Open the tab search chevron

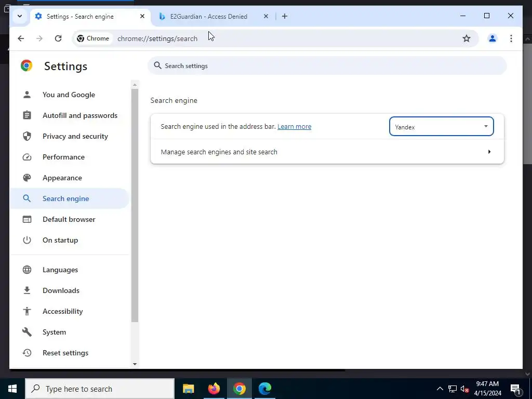coord(20,16)
